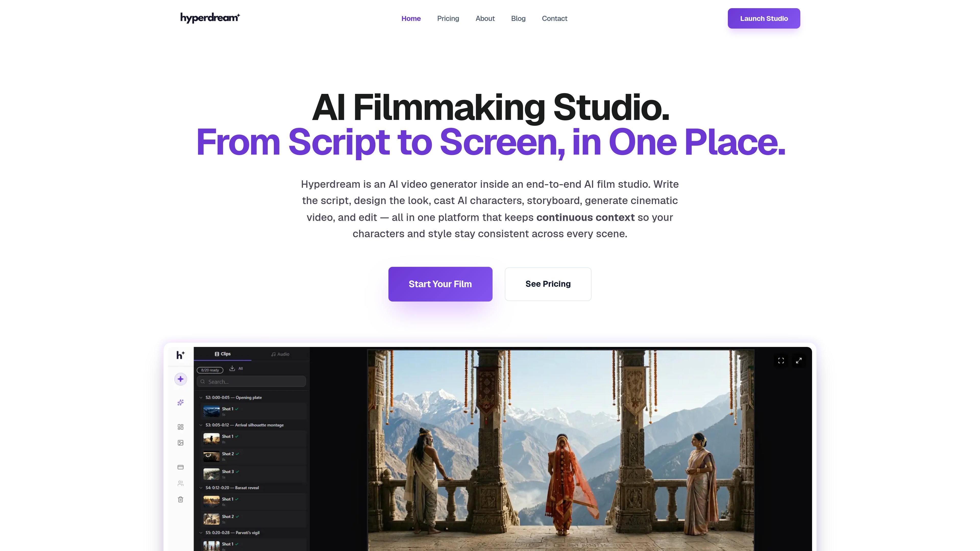This screenshot has height=551, width=980.
Task: Click the purple plus create button
Action: (181, 379)
